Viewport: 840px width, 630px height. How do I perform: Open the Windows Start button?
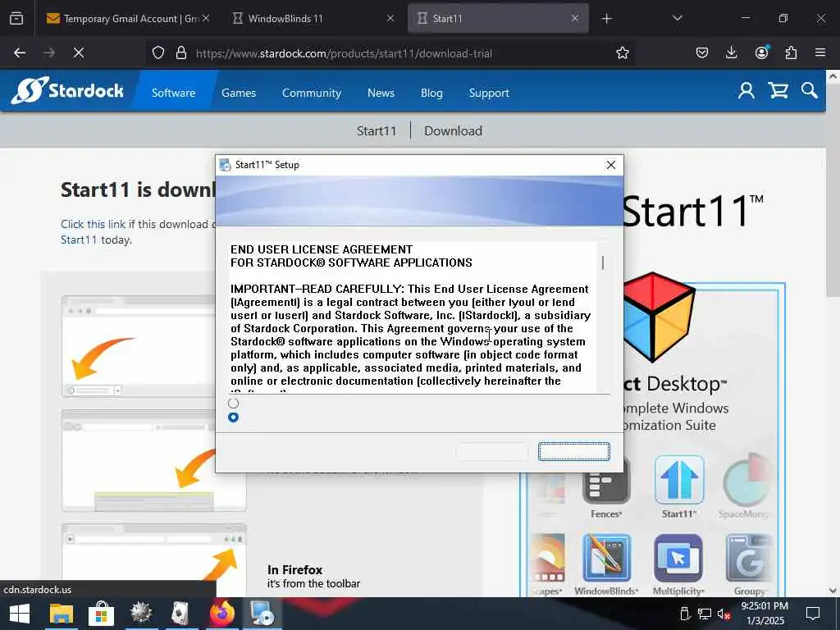point(20,614)
